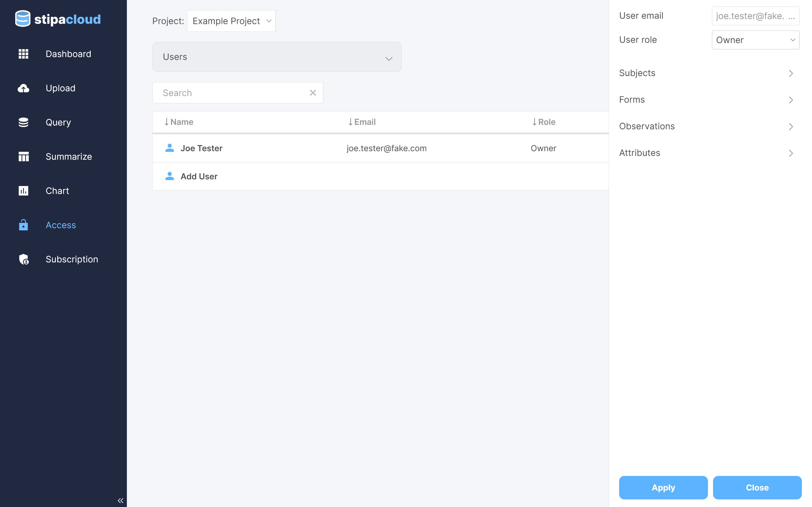Click the Chart bar icon
This screenshot has width=812, height=507.
click(23, 191)
